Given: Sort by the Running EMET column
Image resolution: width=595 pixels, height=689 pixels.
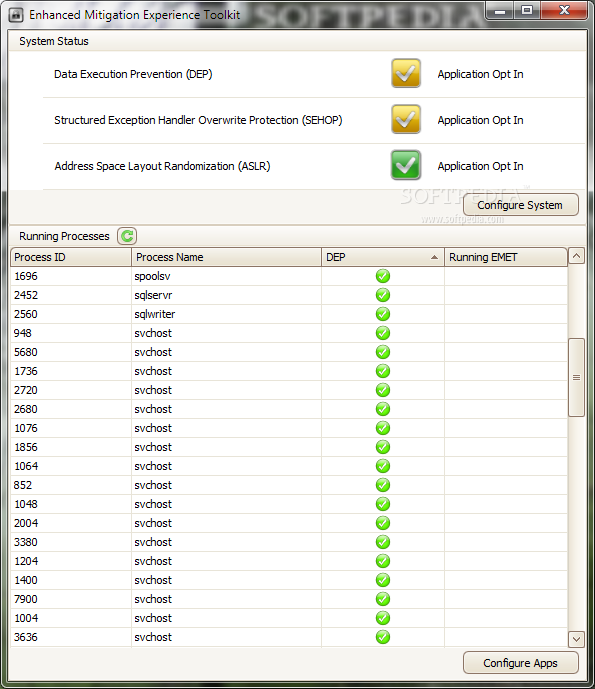Looking at the screenshot, I should (506, 257).
